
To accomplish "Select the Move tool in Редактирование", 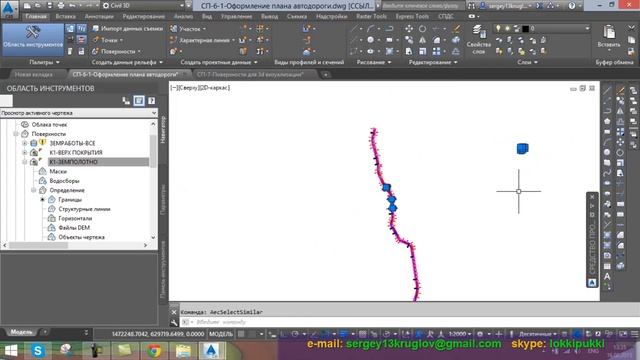I will tap(409, 29).
